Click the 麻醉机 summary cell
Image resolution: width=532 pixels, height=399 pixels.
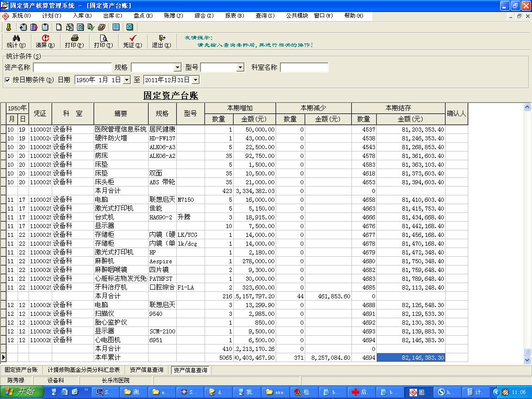click(121, 261)
